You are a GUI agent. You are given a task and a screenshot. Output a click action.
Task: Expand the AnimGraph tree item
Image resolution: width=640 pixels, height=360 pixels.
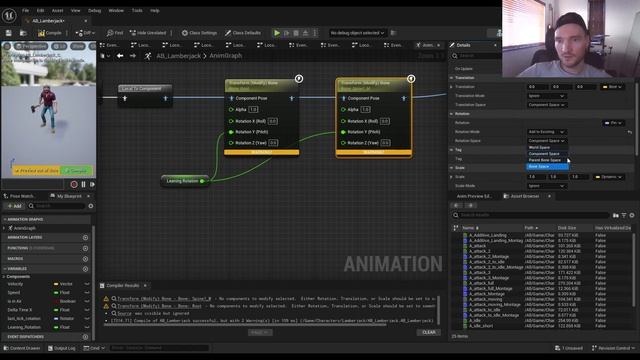(x=4, y=228)
